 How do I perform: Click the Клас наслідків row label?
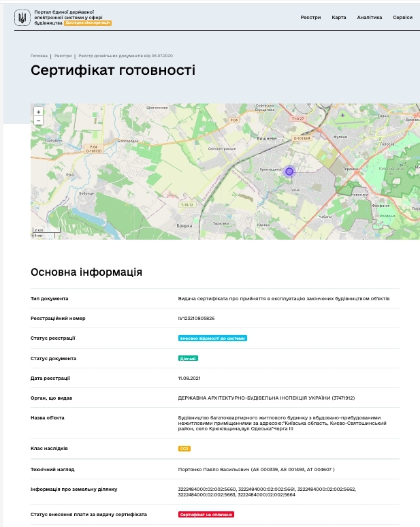pyautogui.click(x=49, y=448)
